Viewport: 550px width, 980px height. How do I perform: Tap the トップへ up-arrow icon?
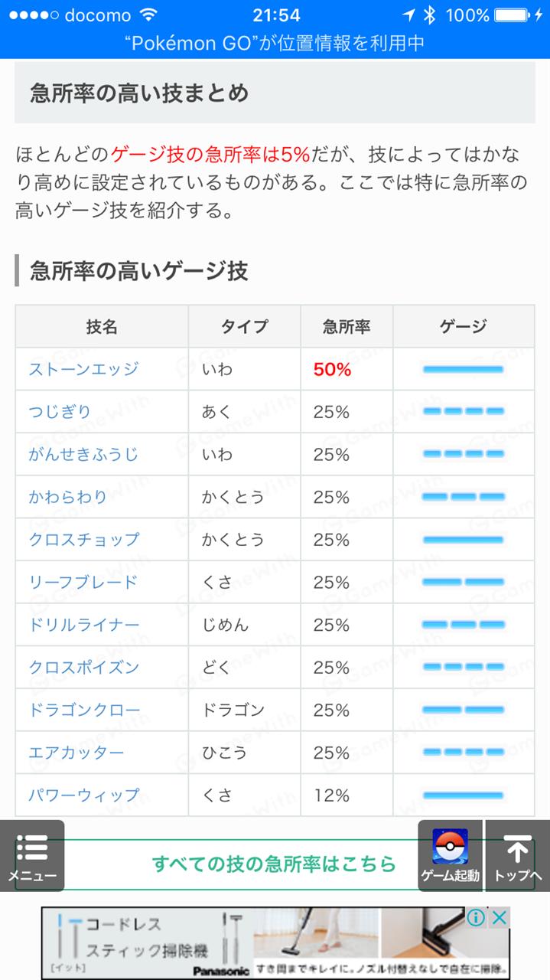tap(517, 848)
